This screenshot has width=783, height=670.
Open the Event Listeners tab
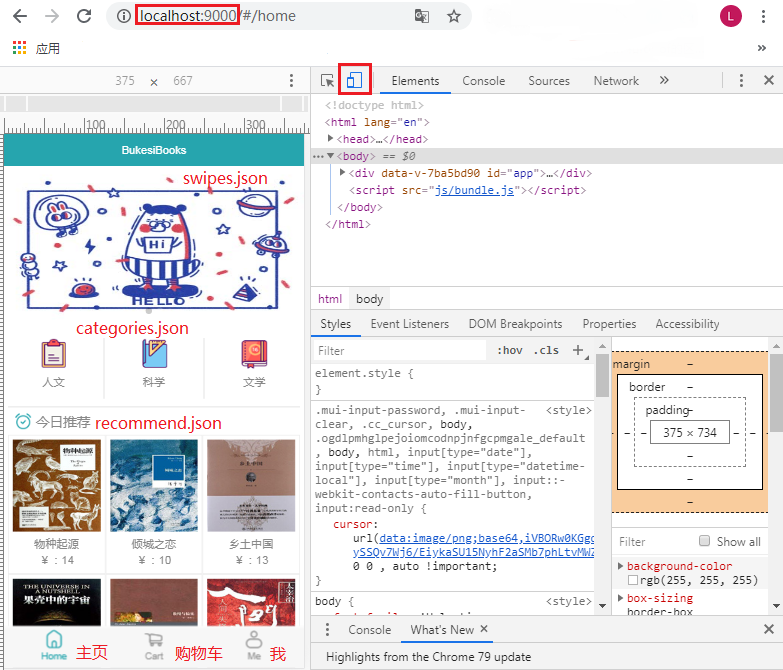(x=409, y=324)
